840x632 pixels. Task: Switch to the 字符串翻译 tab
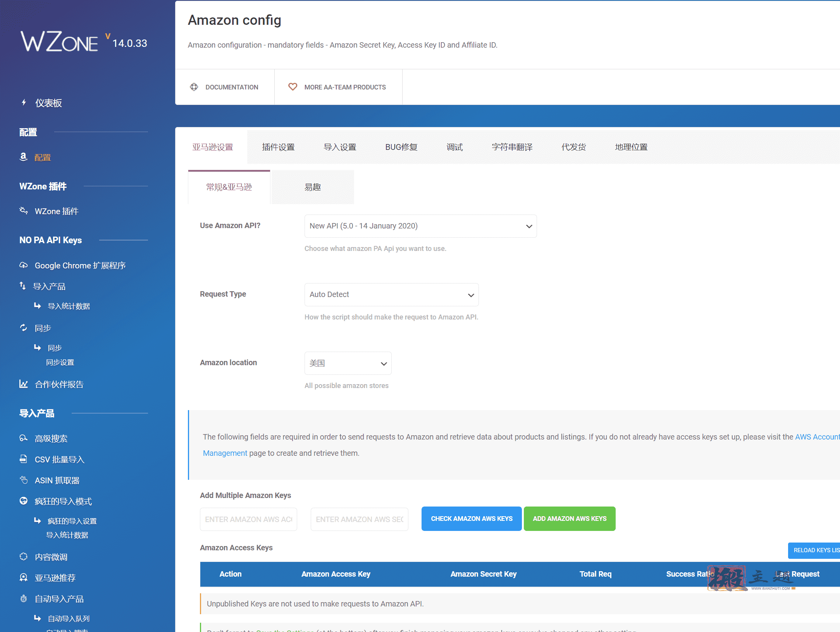point(512,147)
